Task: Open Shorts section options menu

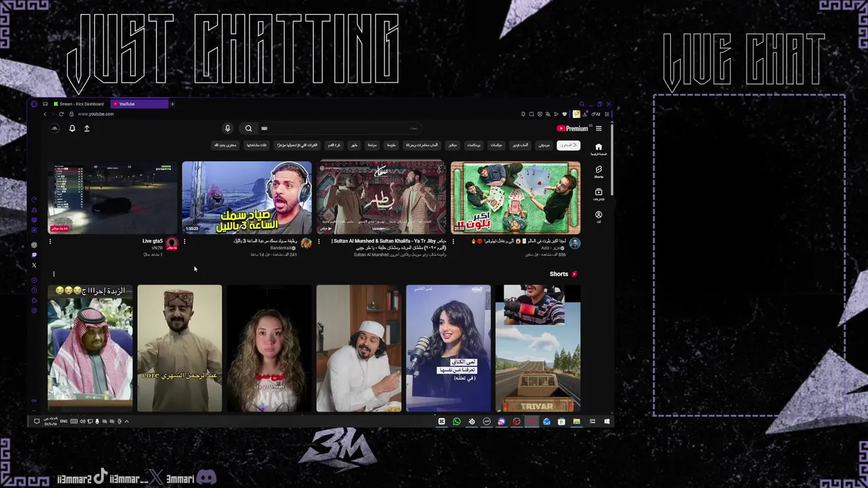Action: pyautogui.click(x=54, y=274)
